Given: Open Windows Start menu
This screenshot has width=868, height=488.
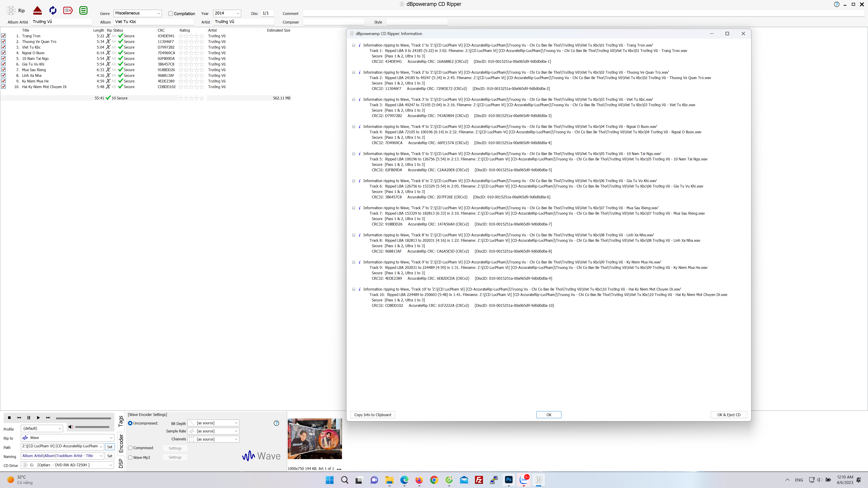Looking at the screenshot, I should tap(330, 480).
